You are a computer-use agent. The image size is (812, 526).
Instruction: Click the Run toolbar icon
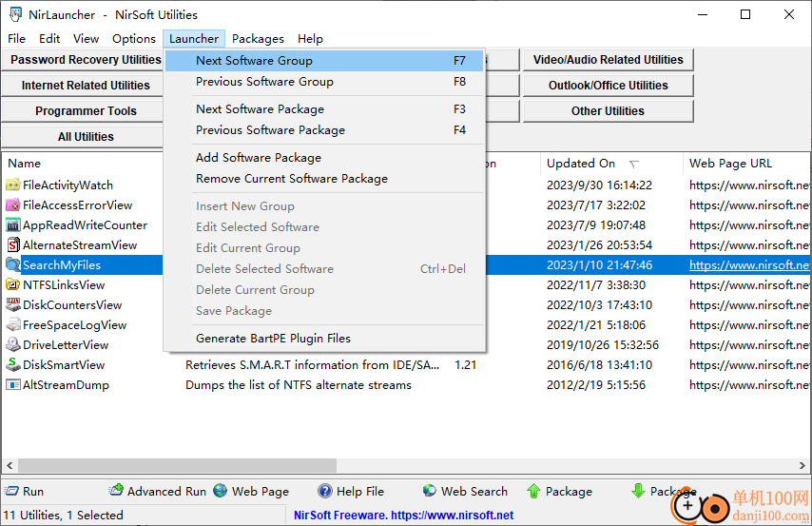pyautogui.click(x=11, y=491)
